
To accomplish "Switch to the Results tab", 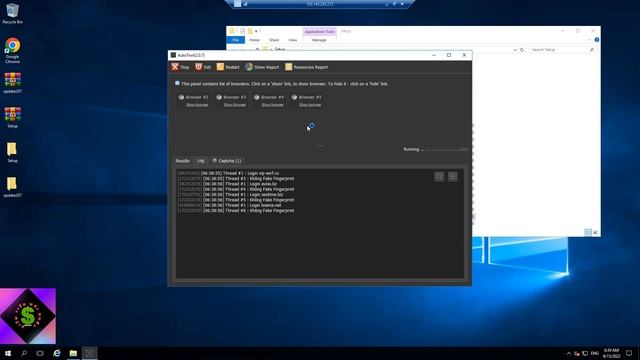I will click(182, 161).
